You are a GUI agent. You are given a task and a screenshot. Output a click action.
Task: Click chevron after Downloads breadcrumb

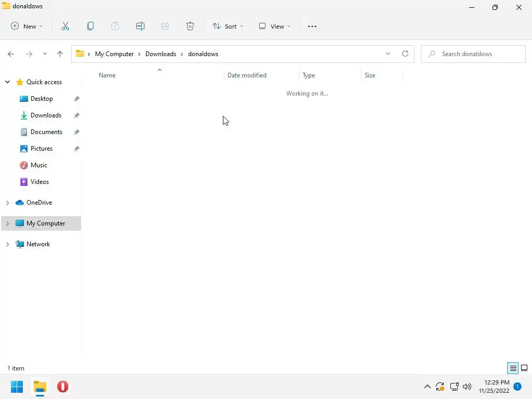[182, 54]
